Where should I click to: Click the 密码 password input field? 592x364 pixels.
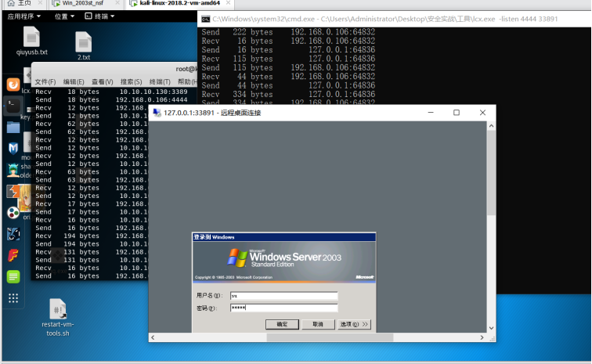284,308
